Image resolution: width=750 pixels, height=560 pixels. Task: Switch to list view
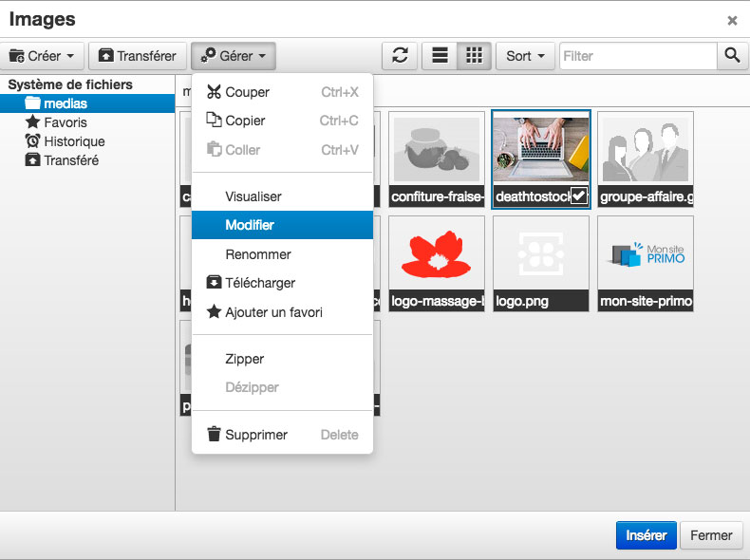click(440, 56)
